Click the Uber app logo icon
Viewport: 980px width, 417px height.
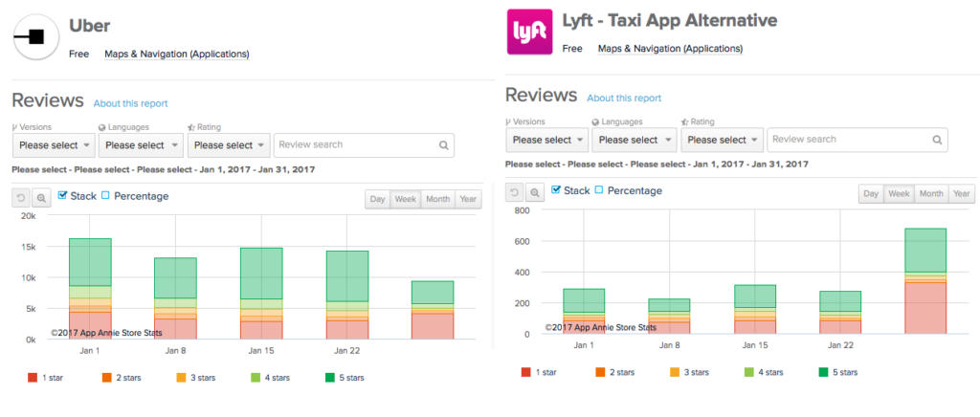36,37
